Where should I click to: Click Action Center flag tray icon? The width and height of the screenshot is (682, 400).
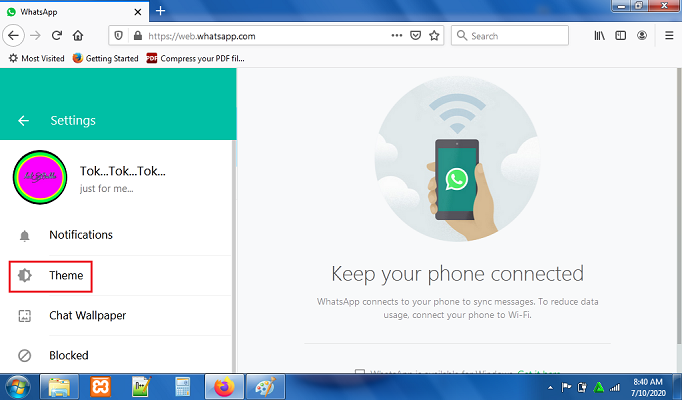pyautogui.click(x=566, y=387)
